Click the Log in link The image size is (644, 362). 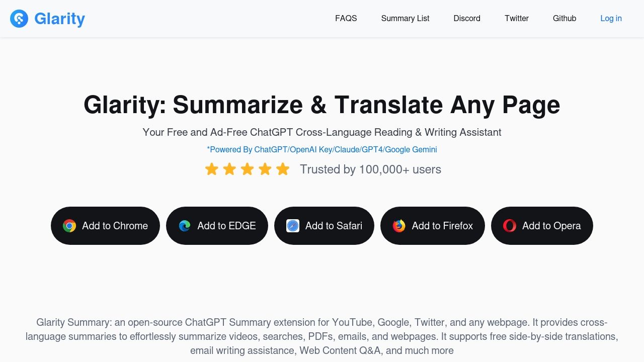coord(611,18)
